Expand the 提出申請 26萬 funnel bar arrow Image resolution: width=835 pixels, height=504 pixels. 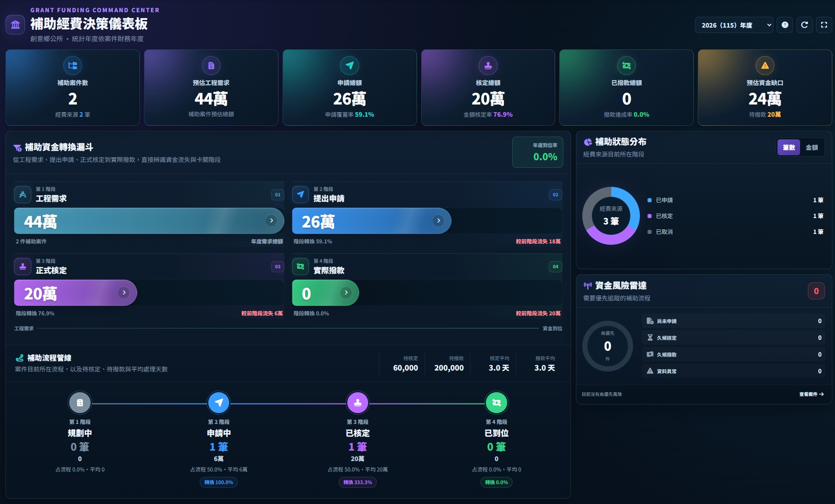click(x=438, y=221)
